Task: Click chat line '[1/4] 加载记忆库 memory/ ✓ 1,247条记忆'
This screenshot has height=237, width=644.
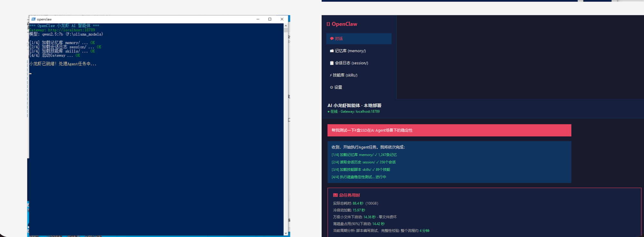Action: pyautogui.click(x=364, y=155)
